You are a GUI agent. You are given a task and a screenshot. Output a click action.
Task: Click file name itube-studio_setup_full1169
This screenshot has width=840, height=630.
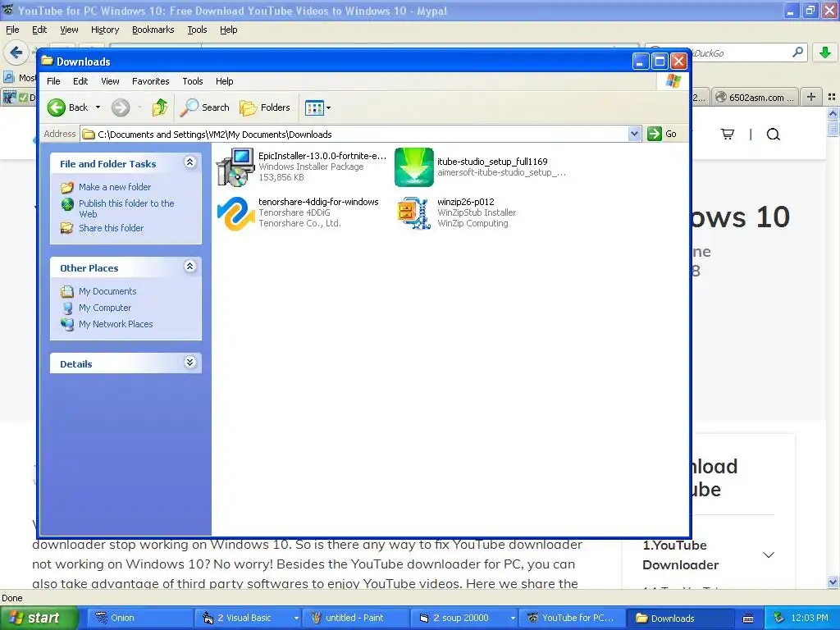point(492,162)
